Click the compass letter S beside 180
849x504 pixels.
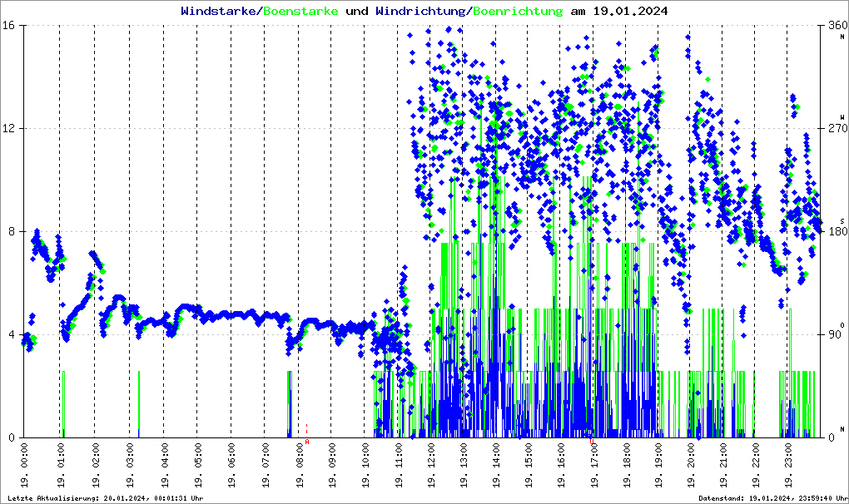click(842, 220)
